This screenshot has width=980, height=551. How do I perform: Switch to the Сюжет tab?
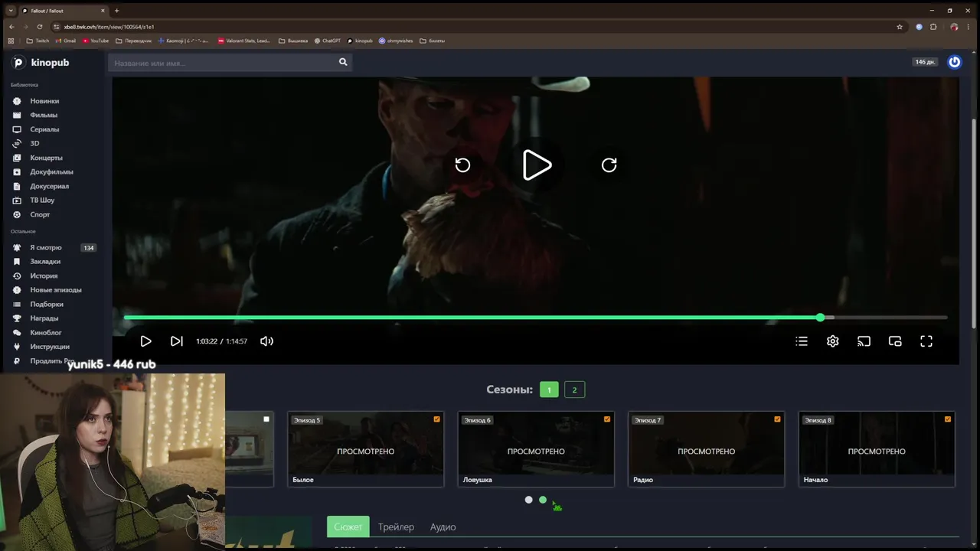tap(348, 527)
